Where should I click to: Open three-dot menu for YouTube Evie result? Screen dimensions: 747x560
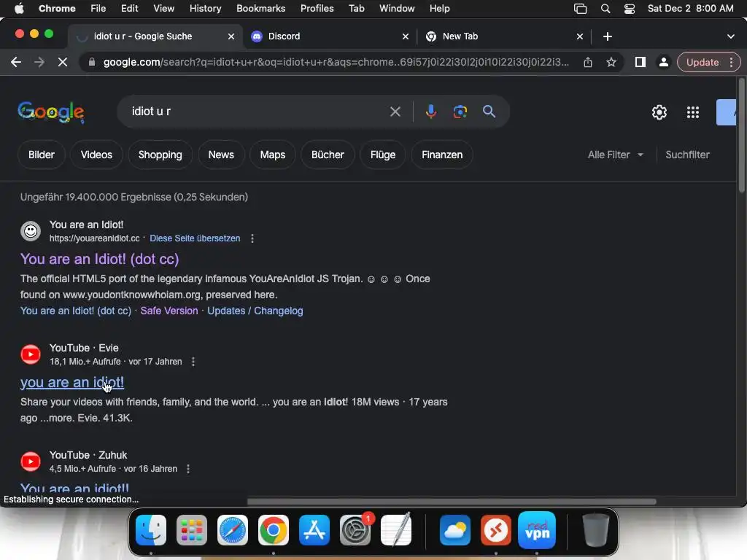tap(193, 362)
